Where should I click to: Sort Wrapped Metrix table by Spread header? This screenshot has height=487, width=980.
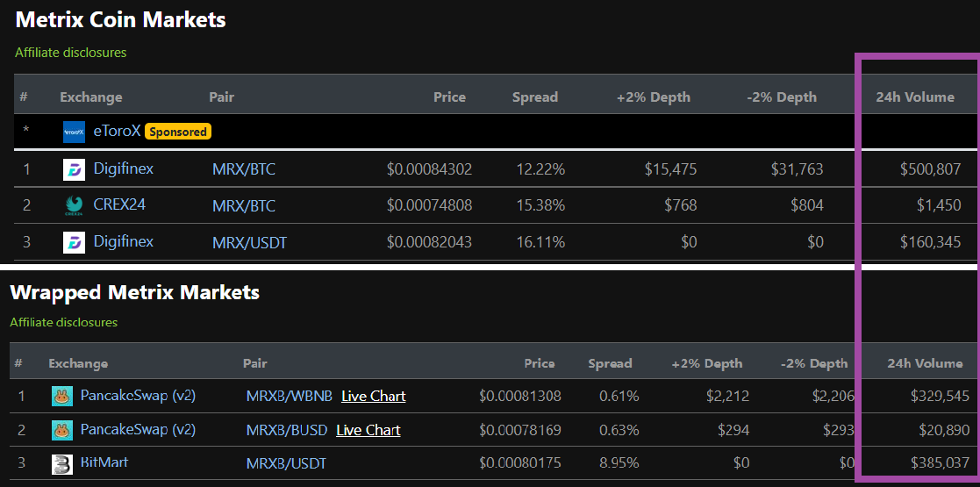point(610,363)
